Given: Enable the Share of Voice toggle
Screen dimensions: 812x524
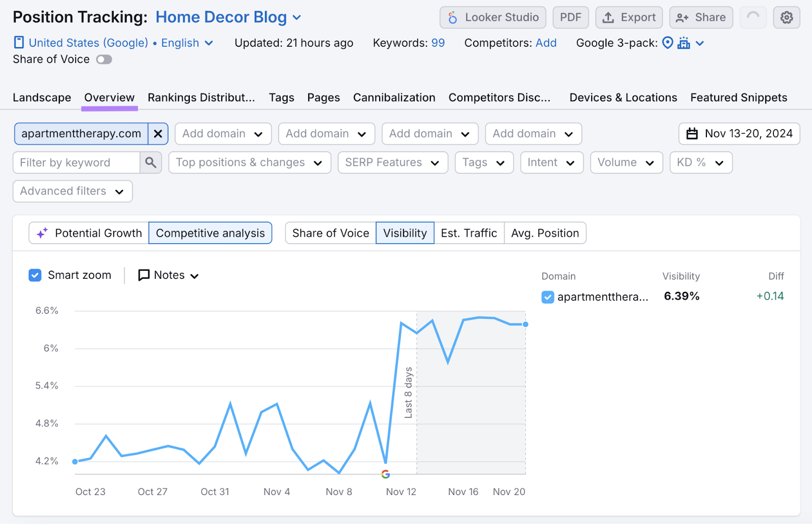Looking at the screenshot, I should tap(104, 59).
